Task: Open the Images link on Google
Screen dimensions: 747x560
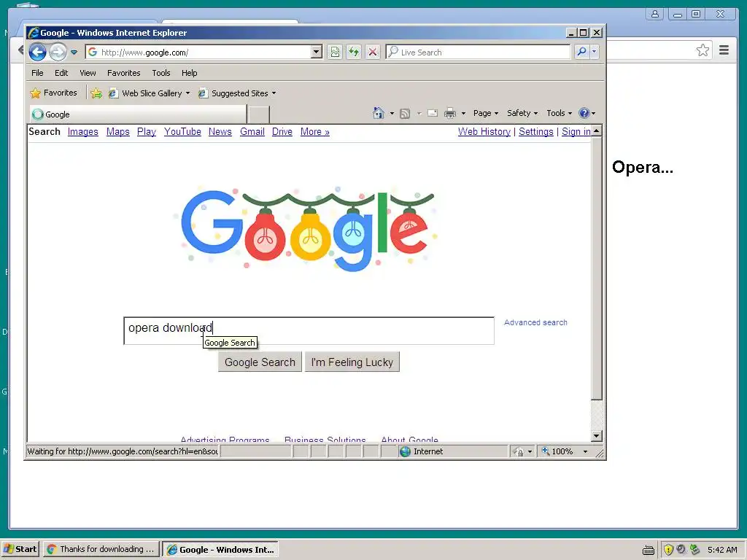Action: tap(83, 132)
